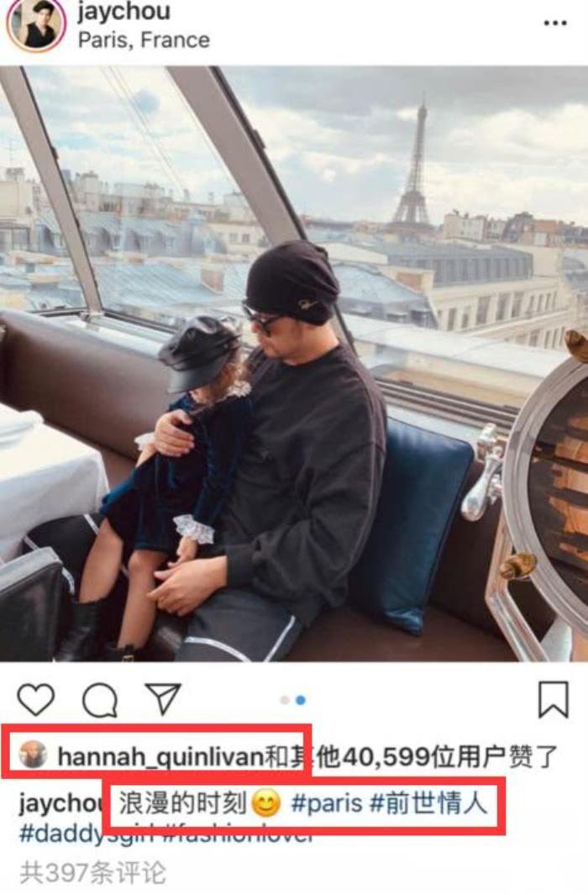The image size is (588, 895).
Task: Go to the first carousel dot indicator
Action: (x=285, y=700)
